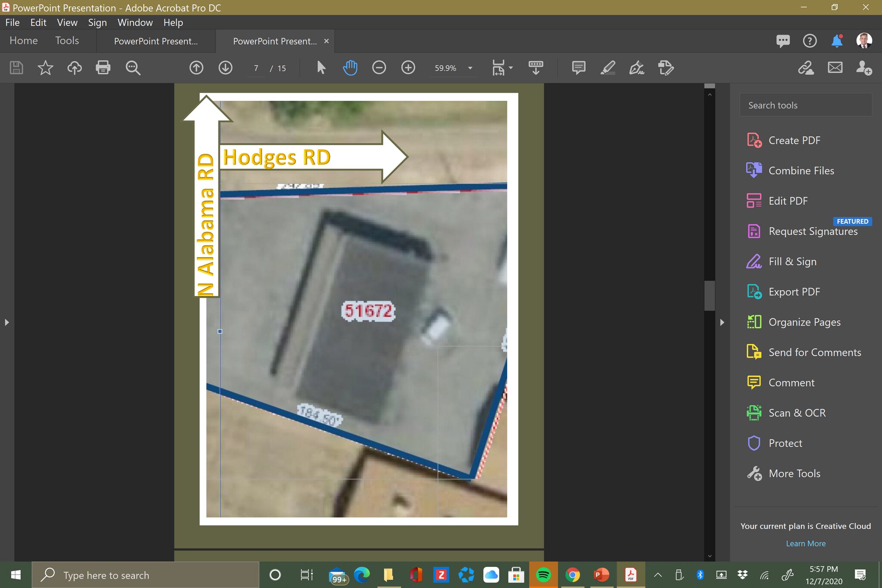Go to the previous page
Image resolution: width=882 pixels, height=588 pixels.
click(x=196, y=68)
